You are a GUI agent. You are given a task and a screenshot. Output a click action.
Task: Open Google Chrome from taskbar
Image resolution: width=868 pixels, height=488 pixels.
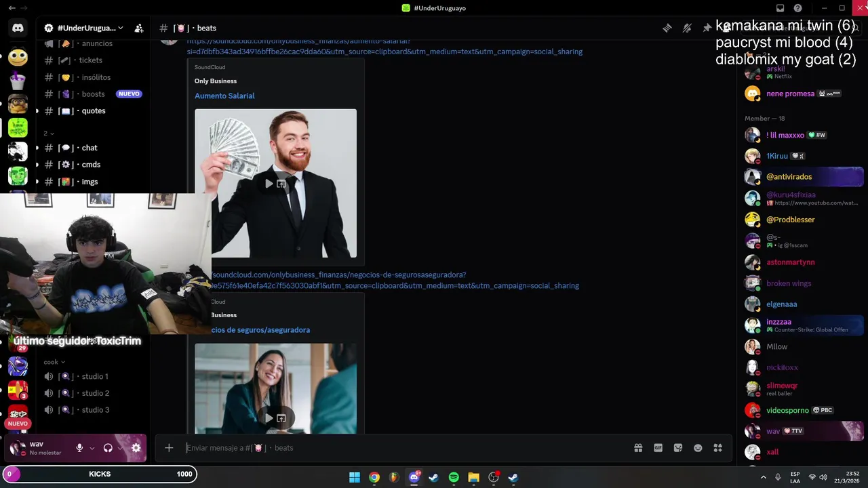point(374,477)
